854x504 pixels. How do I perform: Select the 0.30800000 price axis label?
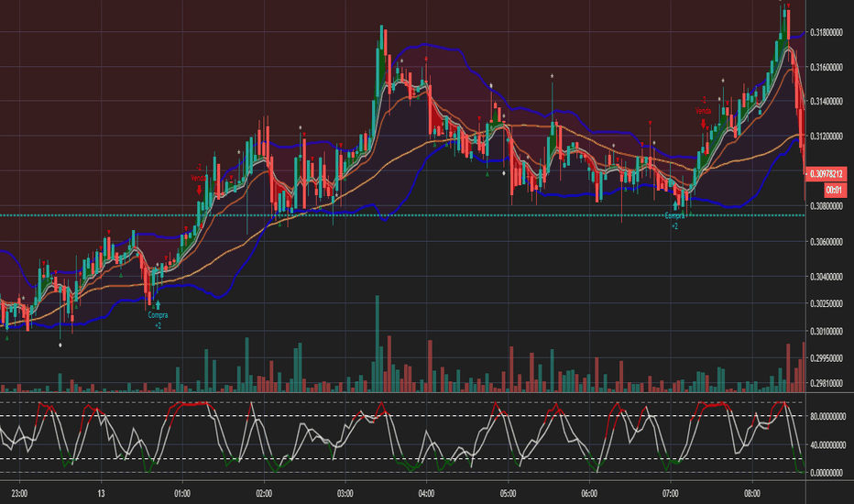coord(827,206)
